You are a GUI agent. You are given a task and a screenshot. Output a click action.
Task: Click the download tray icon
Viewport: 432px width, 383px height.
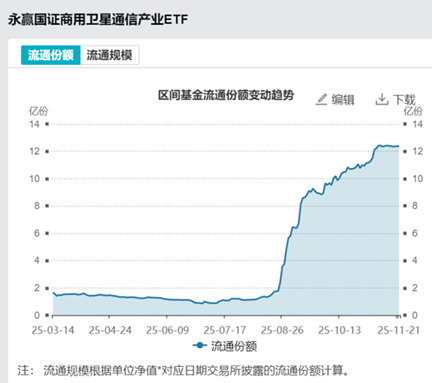click(x=382, y=99)
